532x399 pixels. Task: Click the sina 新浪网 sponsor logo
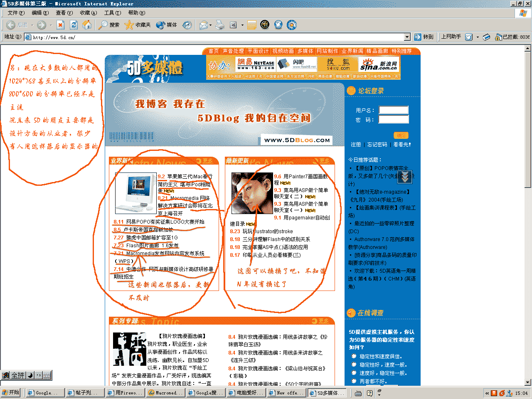pos(379,64)
